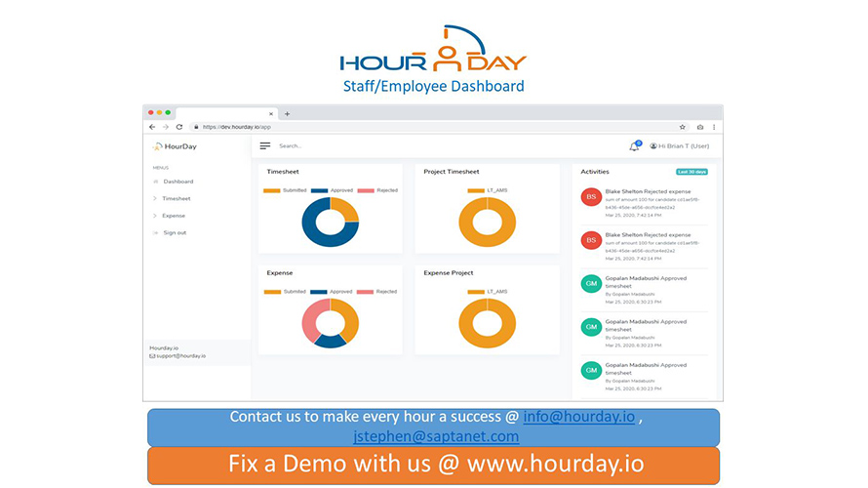Image resolution: width=868 pixels, height=488 pixels.
Task: Click the Staff/Employee Dashboard heading
Action: pyautogui.click(x=433, y=87)
